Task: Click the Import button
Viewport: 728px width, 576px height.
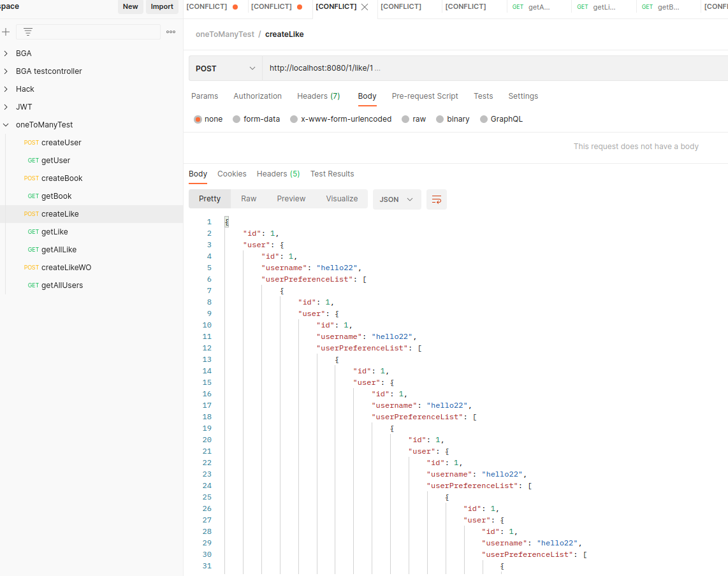Action: [162, 6]
